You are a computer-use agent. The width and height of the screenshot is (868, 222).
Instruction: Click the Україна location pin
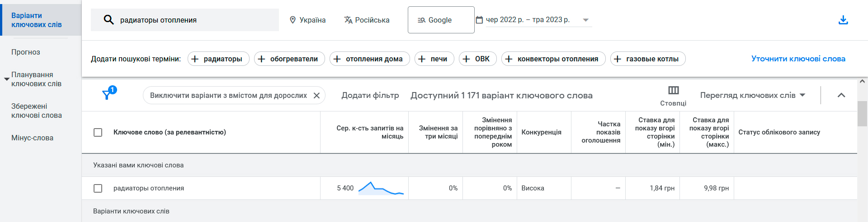pyautogui.click(x=292, y=20)
